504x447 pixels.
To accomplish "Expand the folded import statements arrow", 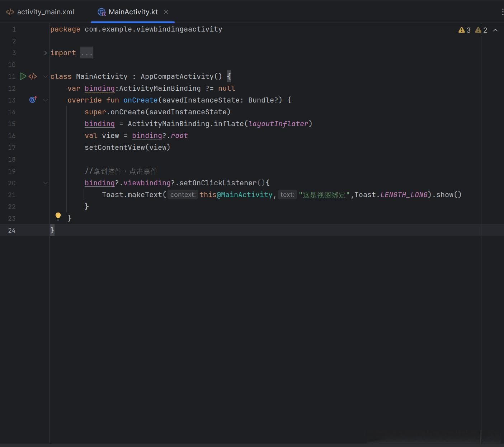I will point(46,53).
